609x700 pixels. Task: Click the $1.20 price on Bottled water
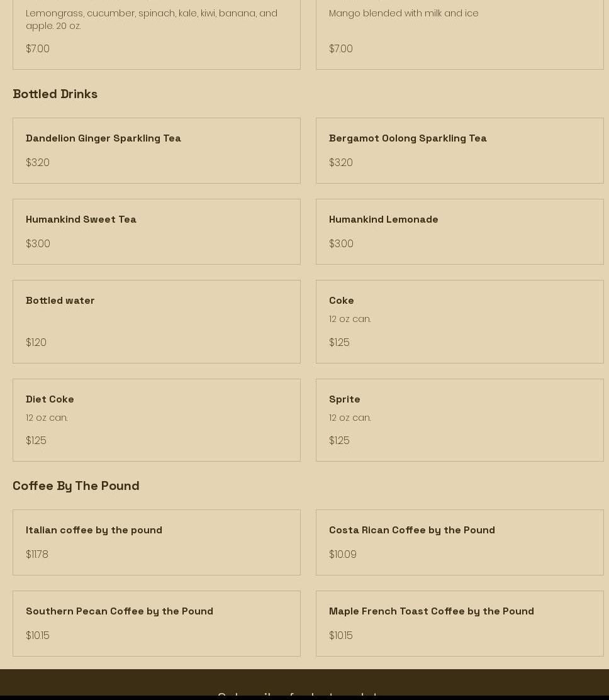click(36, 343)
